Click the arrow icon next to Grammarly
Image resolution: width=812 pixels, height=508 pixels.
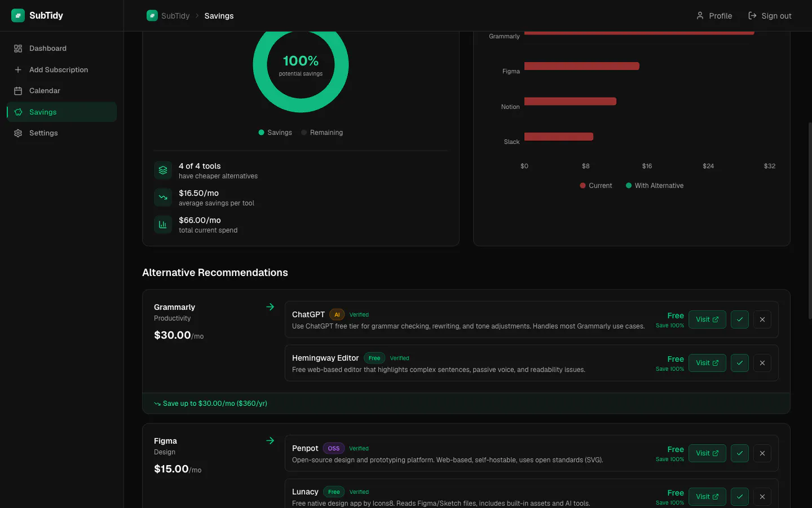270,307
